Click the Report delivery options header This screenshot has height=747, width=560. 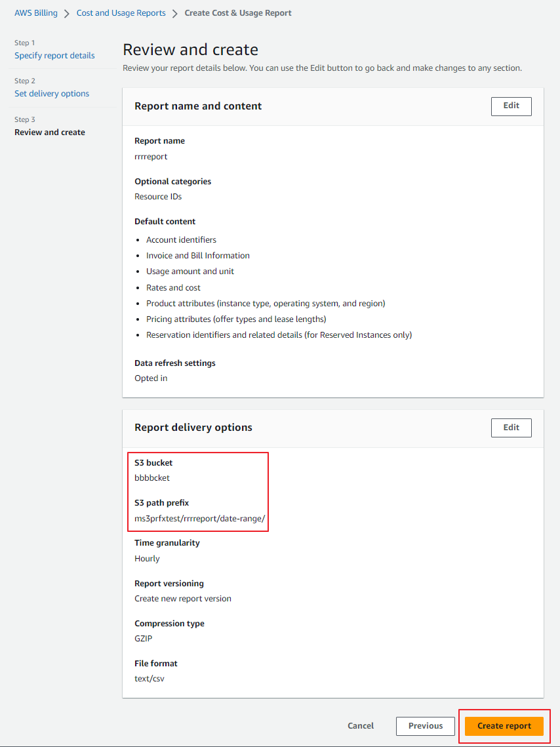(193, 428)
